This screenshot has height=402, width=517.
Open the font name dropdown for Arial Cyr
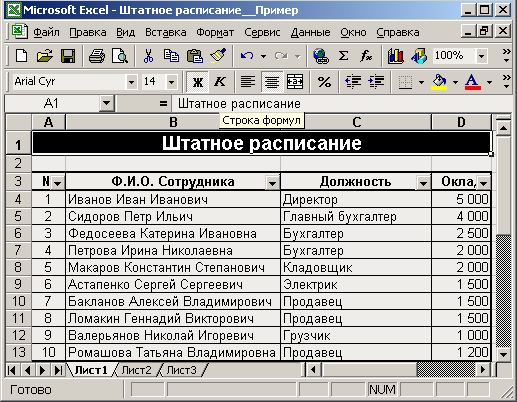coord(131,82)
